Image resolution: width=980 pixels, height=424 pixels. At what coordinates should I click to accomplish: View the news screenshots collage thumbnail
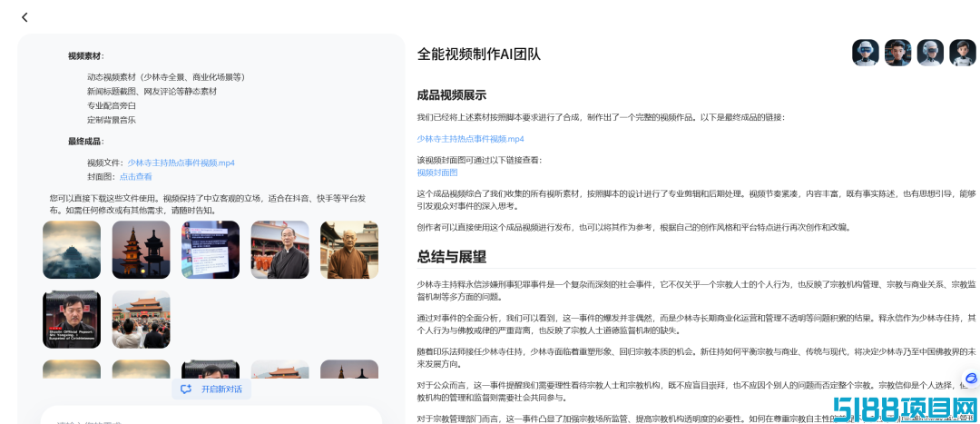point(211,250)
